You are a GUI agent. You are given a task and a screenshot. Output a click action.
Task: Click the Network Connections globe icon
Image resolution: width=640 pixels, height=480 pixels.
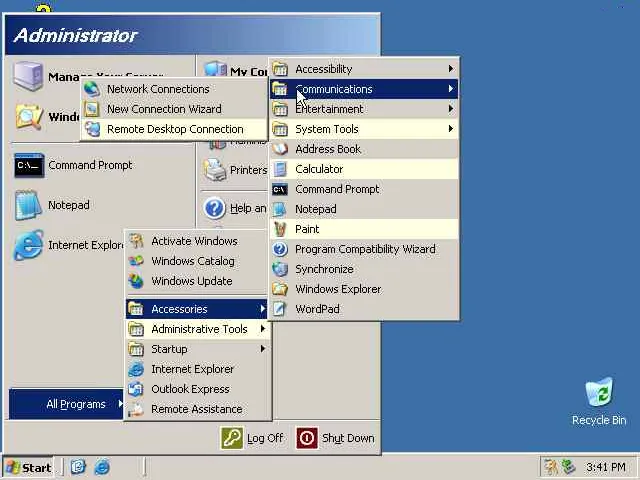click(x=92, y=89)
